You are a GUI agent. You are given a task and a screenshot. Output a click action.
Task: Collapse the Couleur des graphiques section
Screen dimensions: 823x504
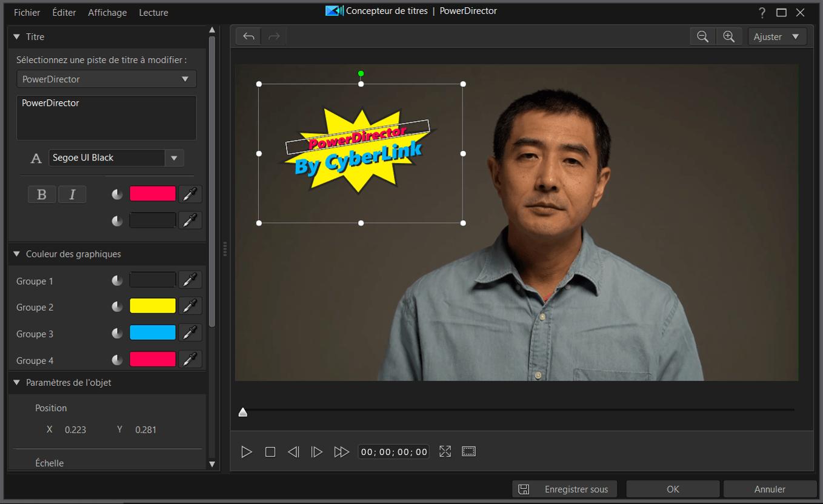pos(16,254)
